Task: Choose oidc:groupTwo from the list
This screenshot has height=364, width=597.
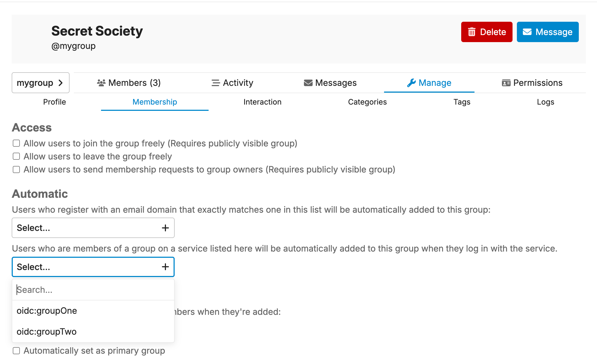Action: 93,332
